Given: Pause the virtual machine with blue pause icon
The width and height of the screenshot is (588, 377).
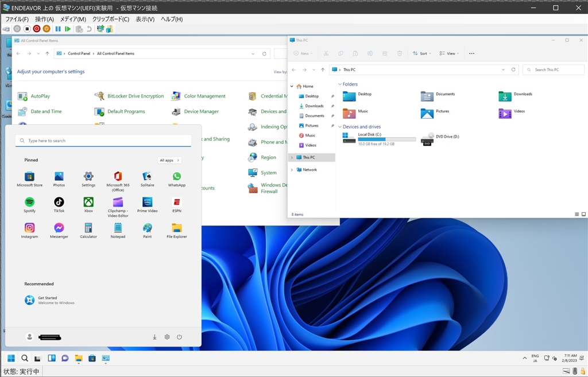Looking at the screenshot, I should (58, 29).
